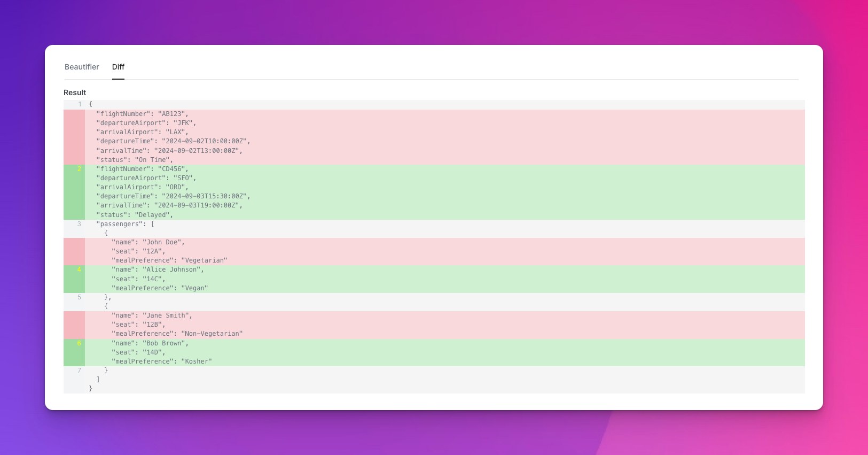Click the added line "status": "Delayed"
Viewport: 868px width, 455px height.
[x=135, y=215]
